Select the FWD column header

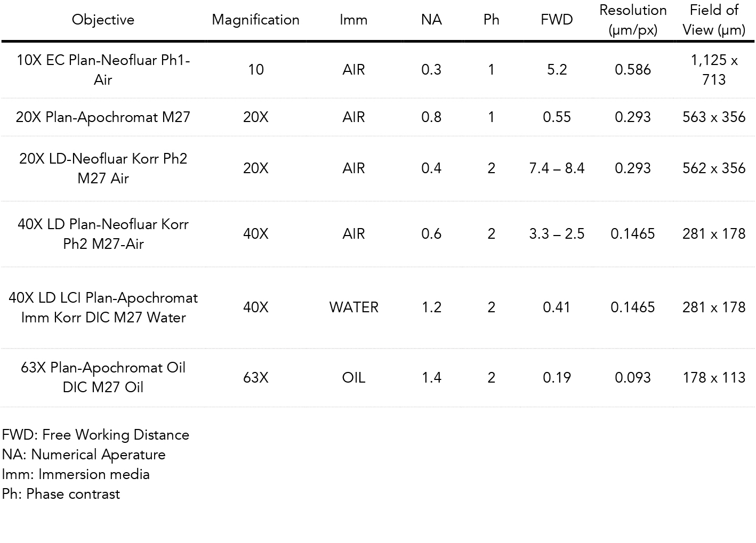(x=557, y=20)
